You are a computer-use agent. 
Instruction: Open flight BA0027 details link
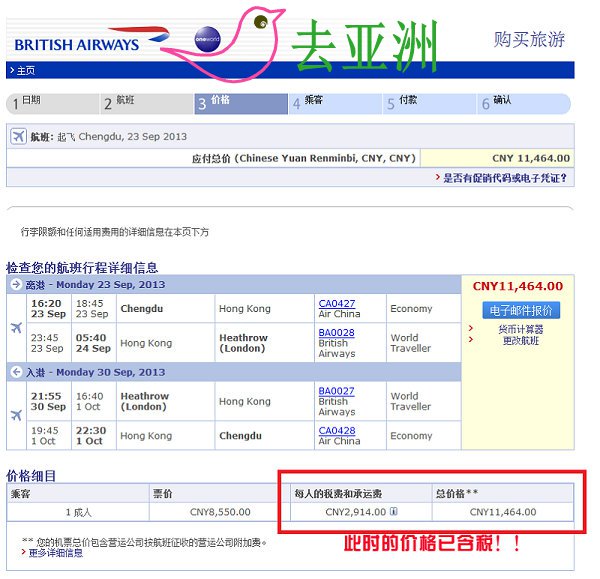336,391
